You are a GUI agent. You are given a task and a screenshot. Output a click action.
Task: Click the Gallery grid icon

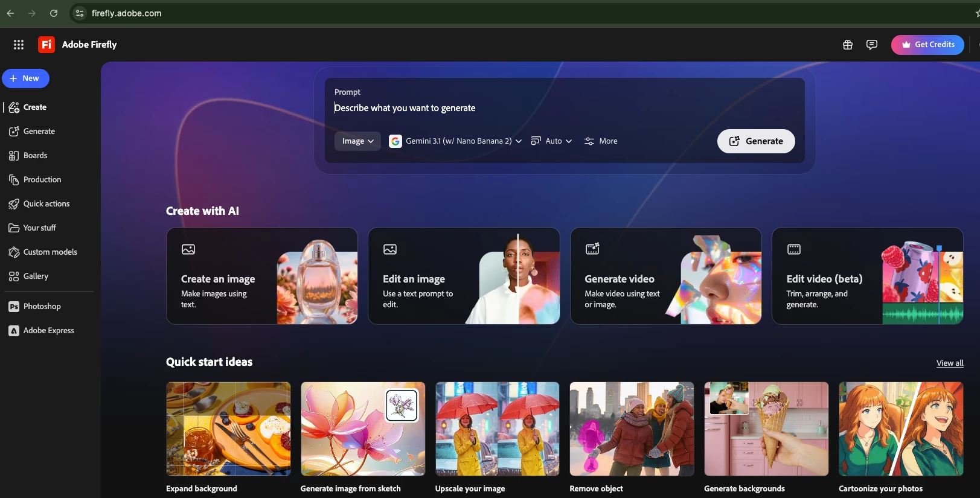pyautogui.click(x=14, y=276)
